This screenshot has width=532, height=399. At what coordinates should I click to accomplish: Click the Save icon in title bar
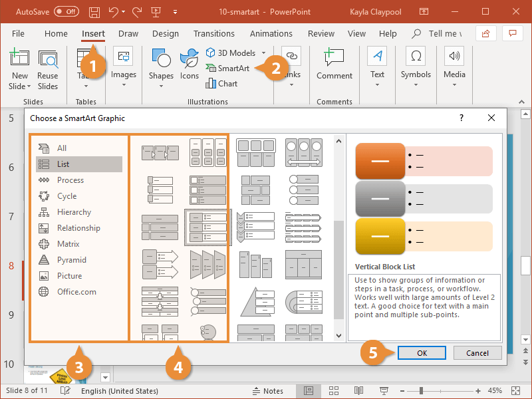(94, 12)
